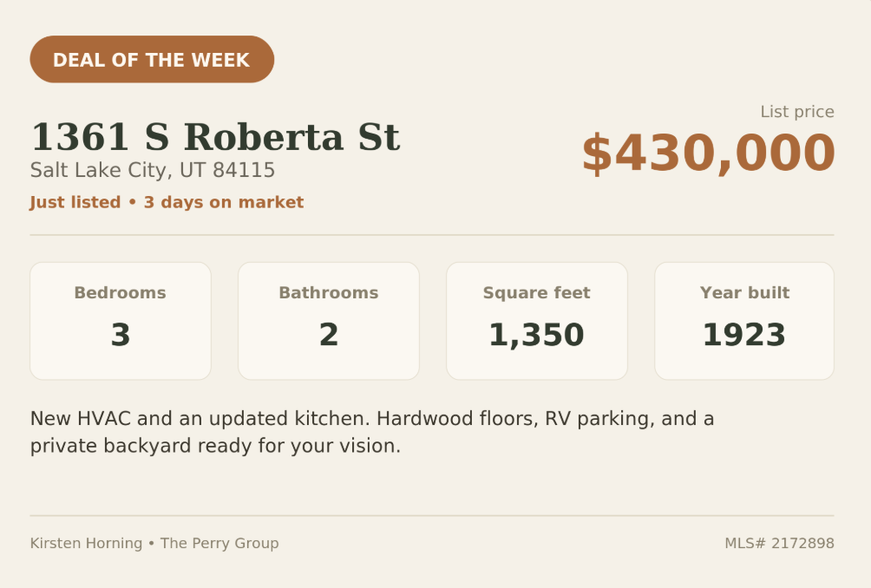Click the bathroom count number 2
This screenshot has height=588, width=871.
329,335
